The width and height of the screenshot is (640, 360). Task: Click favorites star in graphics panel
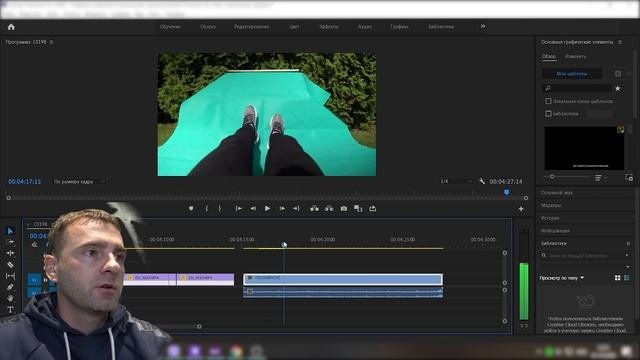click(x=618, y=88)
